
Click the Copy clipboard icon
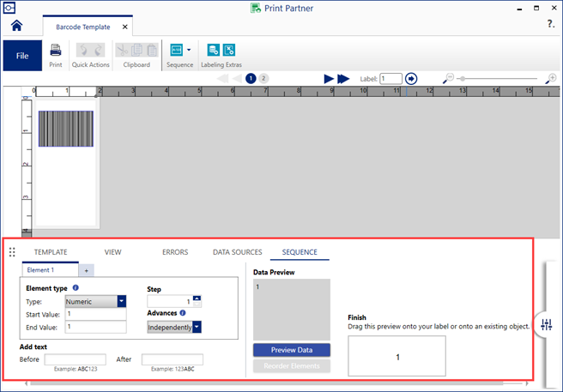136,51
